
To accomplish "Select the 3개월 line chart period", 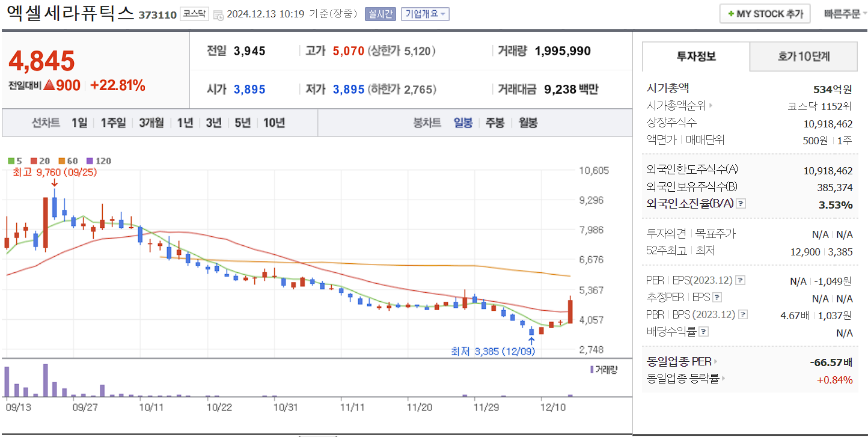I will tap(151, 123).
